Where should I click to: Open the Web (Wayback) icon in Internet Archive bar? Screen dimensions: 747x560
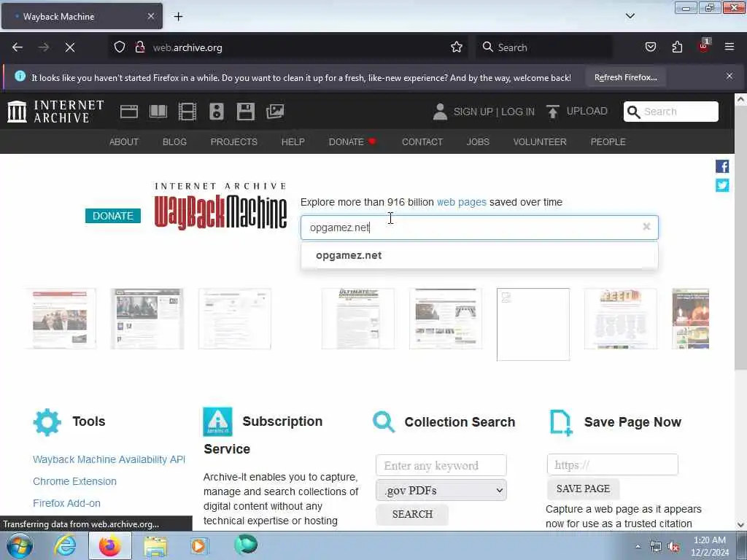(x=128, y=112)
